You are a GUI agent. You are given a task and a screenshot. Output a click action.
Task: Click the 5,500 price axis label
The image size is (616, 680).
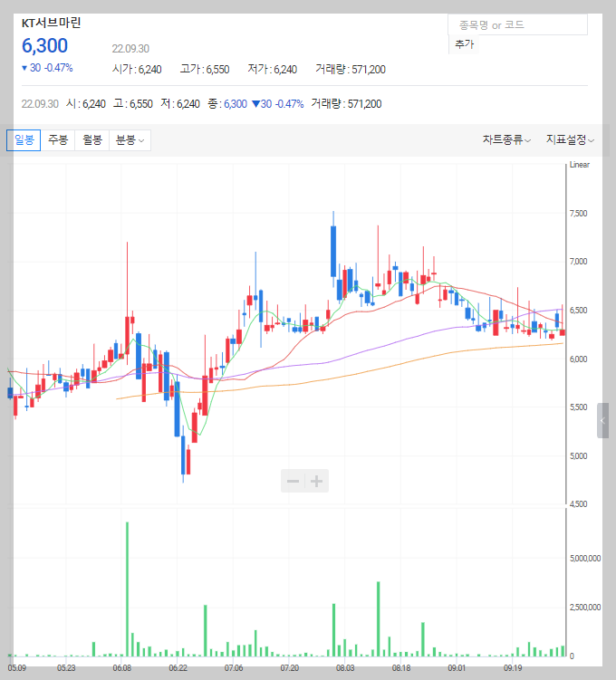[578, 407]
